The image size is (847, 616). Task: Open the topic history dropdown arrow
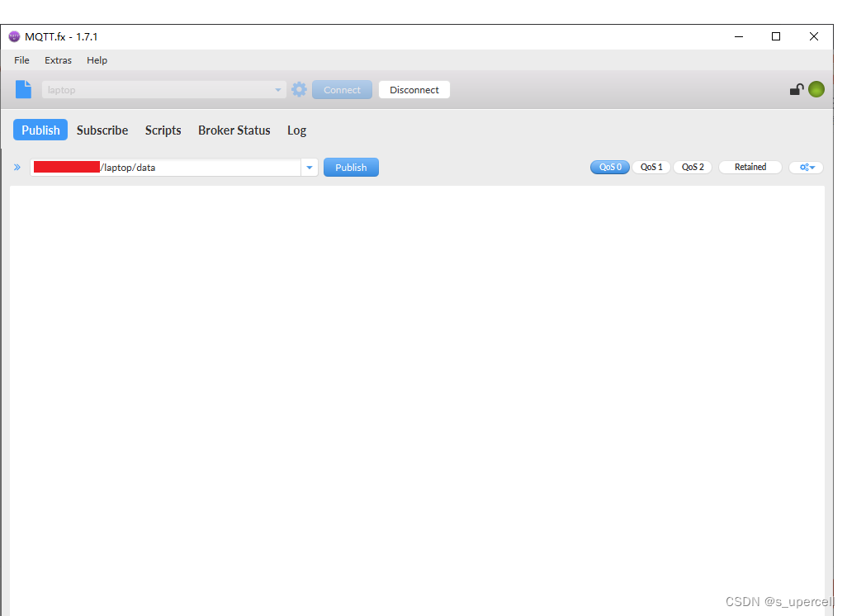(310, 168)
